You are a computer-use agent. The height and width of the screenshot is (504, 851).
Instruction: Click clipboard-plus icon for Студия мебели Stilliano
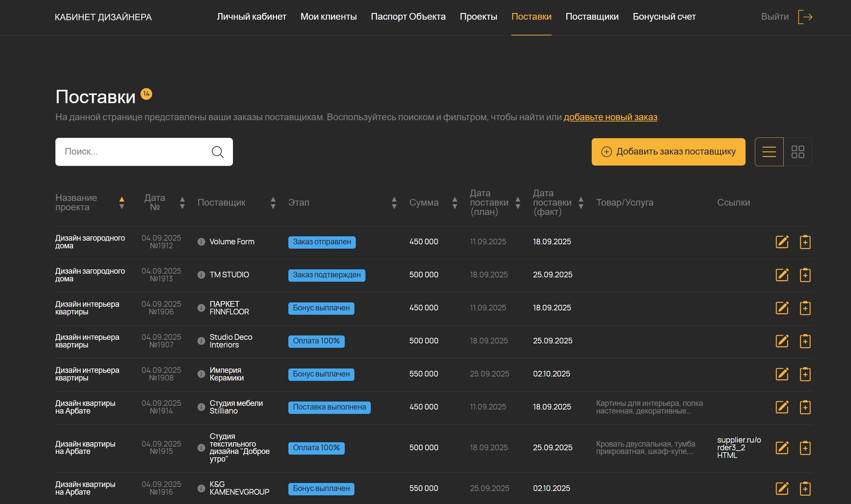coord(805,407)
